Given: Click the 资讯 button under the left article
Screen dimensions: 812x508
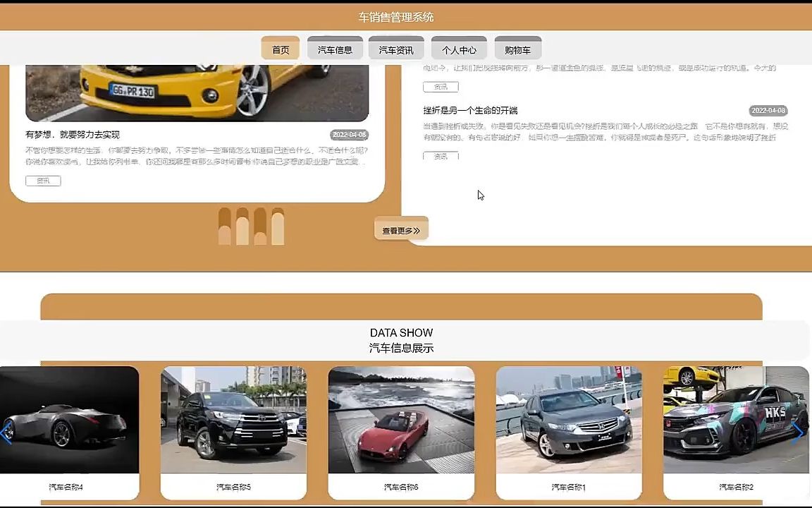Looking at the screenshot, I should [43, 181].
